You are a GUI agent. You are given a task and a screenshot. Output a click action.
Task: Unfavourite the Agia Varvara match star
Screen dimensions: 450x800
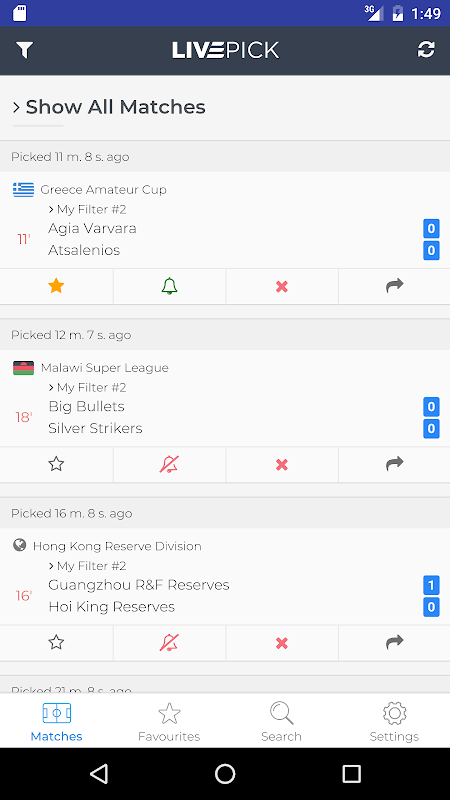(56, 286)
